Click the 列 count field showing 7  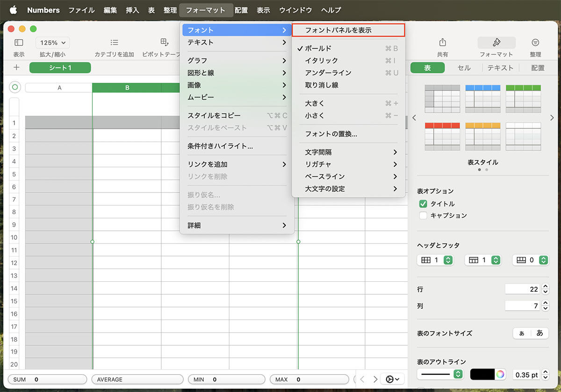coord(522,306)
